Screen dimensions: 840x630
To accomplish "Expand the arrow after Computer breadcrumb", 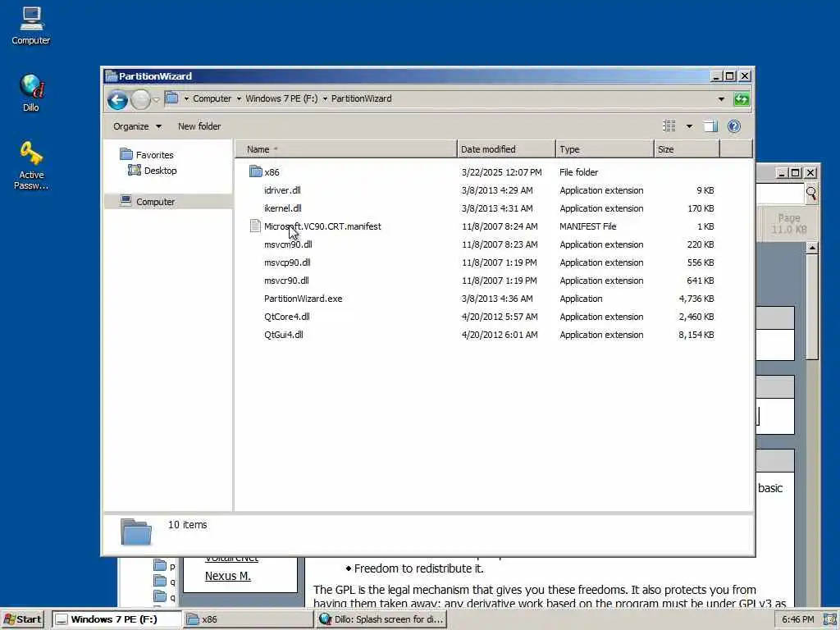I will [x=239, y=98].
